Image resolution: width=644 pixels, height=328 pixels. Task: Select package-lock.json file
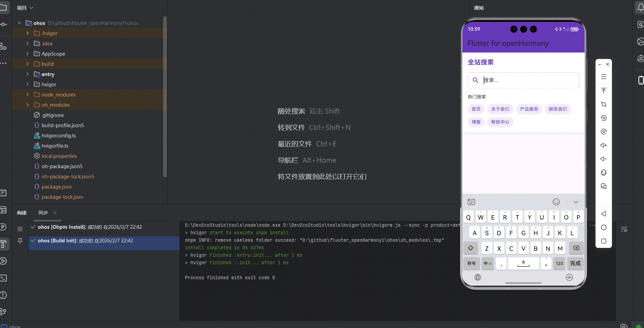point(58,197)
